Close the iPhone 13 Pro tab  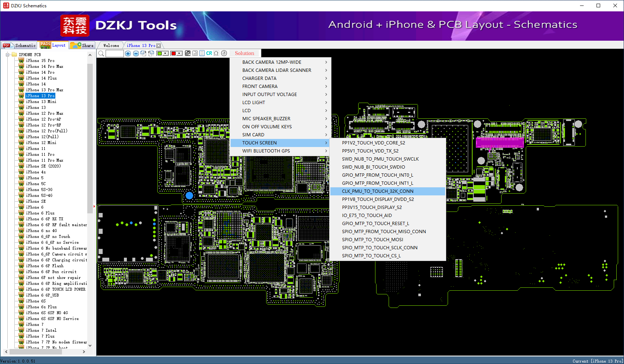pyautogui.click(x=158, y=45)
